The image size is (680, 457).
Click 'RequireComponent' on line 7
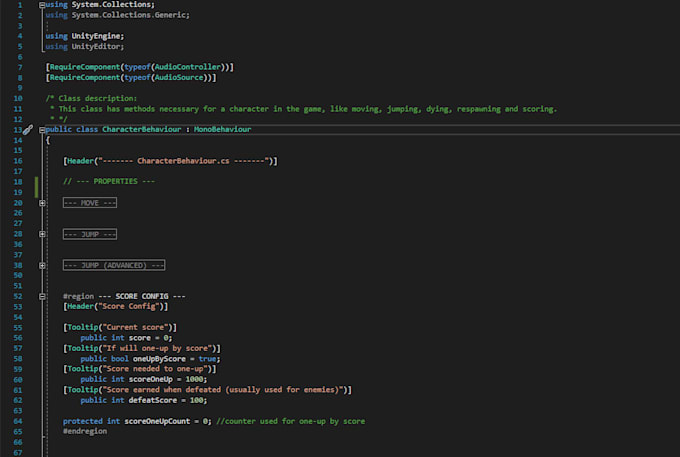click(x=85, y=67)
